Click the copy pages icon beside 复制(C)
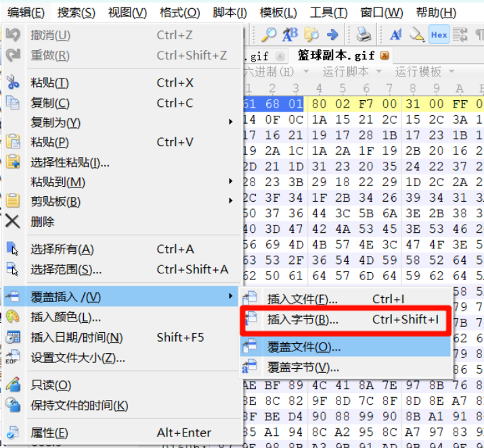484x448 pixels. click(x=13, y=103)
